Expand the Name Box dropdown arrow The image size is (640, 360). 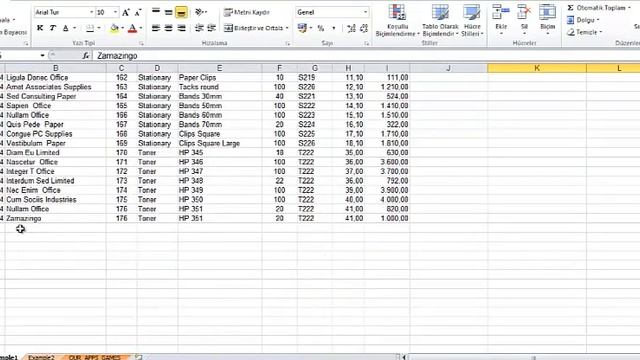42,56
